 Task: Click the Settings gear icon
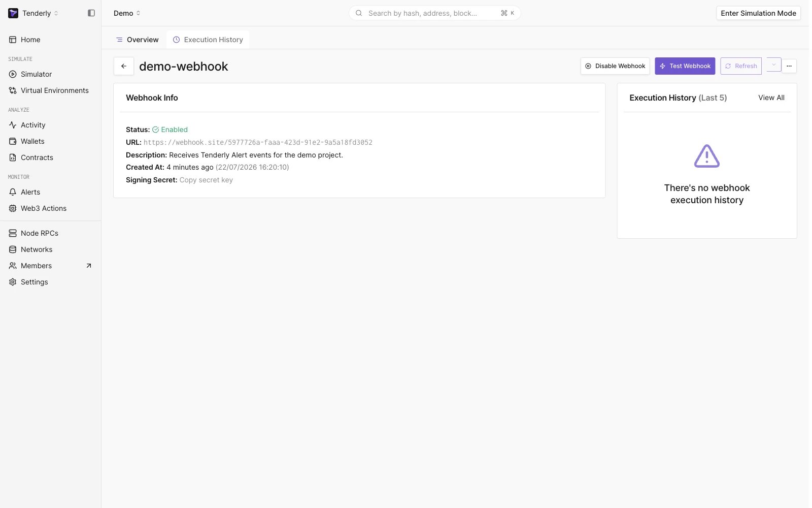13,282
